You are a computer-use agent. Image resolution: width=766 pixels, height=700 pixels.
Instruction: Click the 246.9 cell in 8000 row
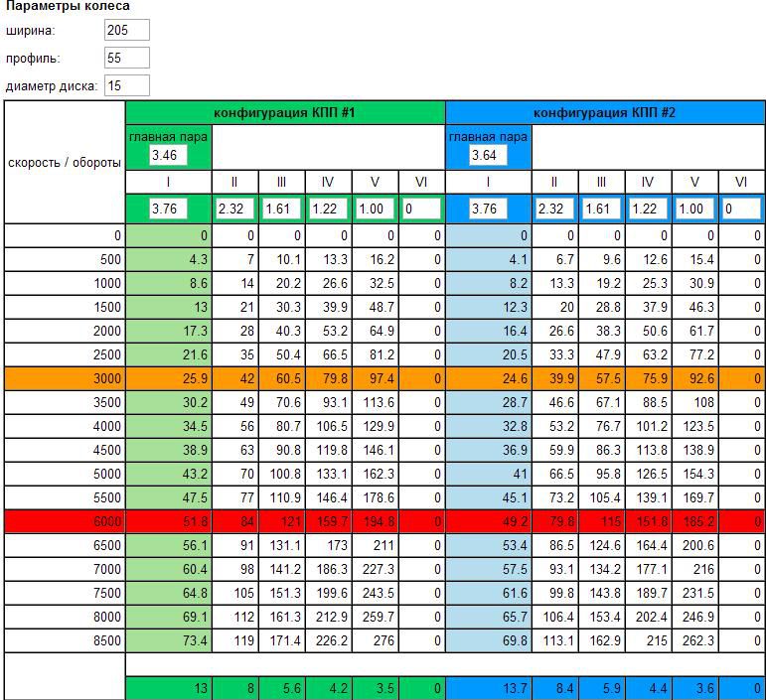click(x=695, y=617)
